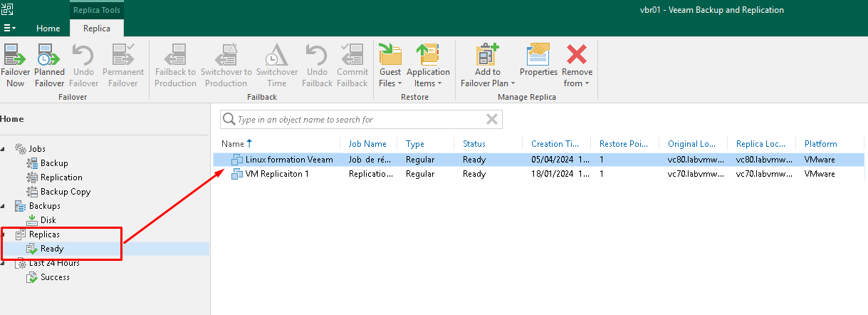Viewport: 868px width, 315px height.
Task: Clear the search box with X
Action: click(492, 119)
